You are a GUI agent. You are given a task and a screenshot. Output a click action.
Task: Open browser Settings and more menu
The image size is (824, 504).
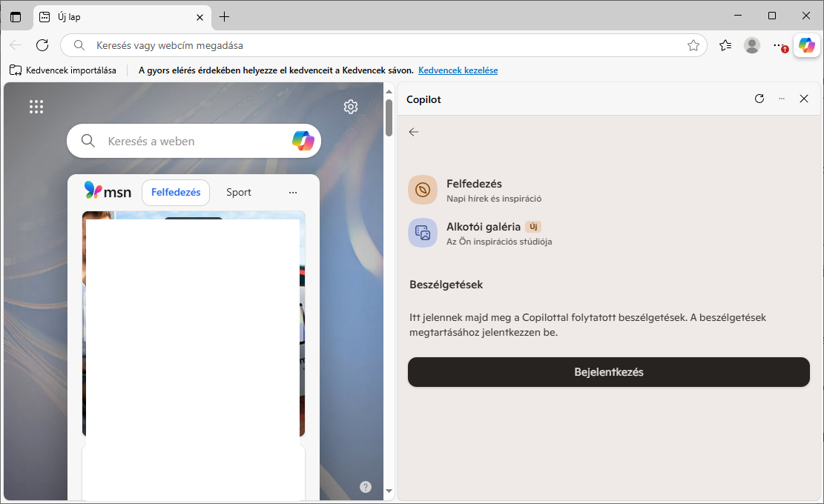click(778, 45)
